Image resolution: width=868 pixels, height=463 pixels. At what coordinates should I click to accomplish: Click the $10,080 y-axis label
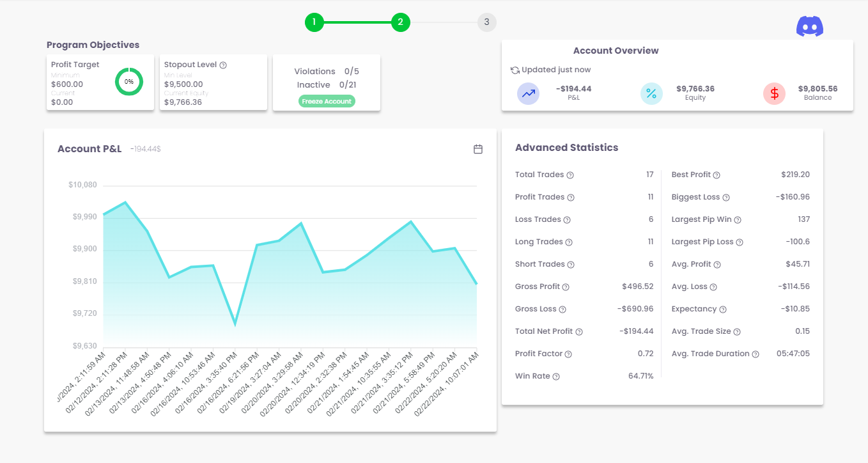pos(82,185)
